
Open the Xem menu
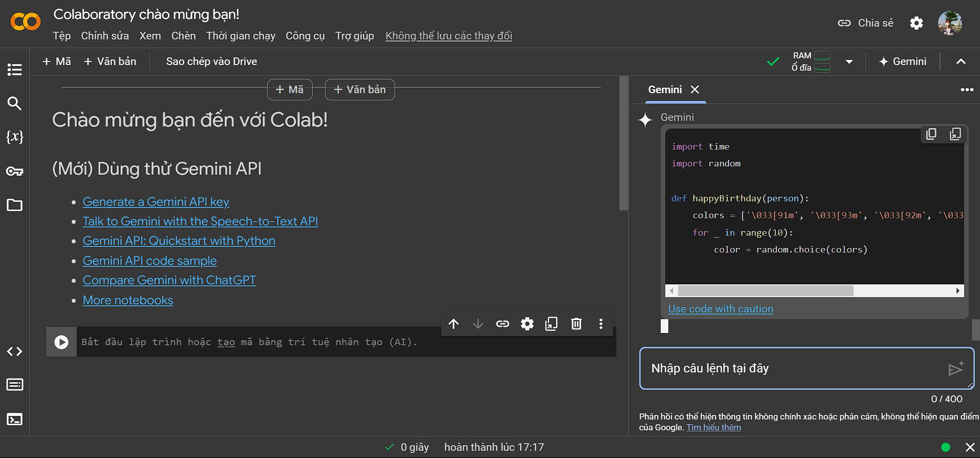(150, 36)
